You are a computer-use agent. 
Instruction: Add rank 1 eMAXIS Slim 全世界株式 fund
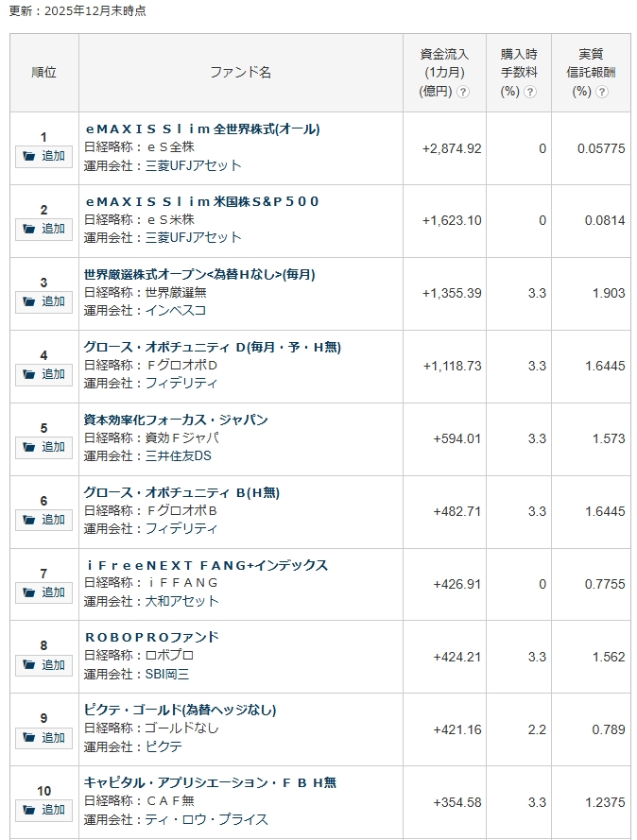[43, 157]
